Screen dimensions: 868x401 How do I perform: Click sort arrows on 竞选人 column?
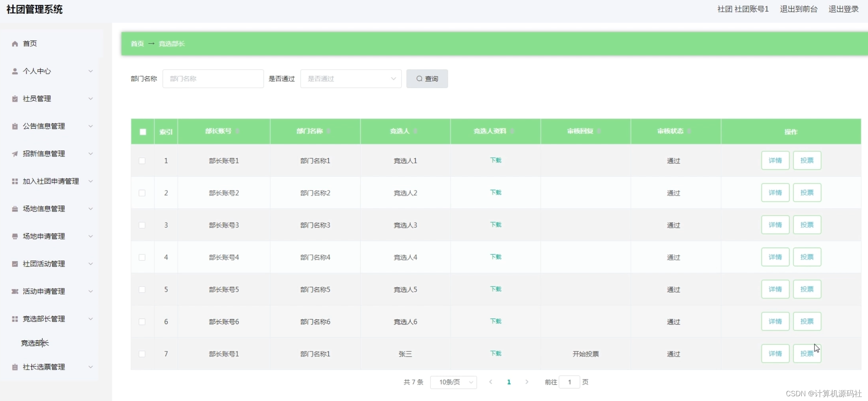415,131
